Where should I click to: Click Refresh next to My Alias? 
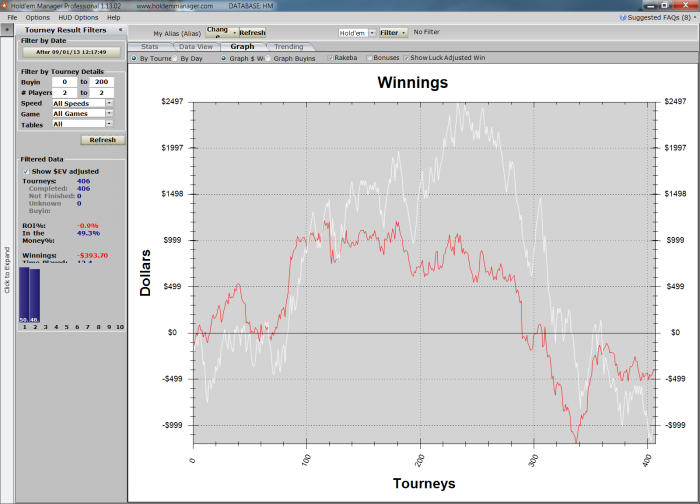pyautogui.click(x=252, y=33)
